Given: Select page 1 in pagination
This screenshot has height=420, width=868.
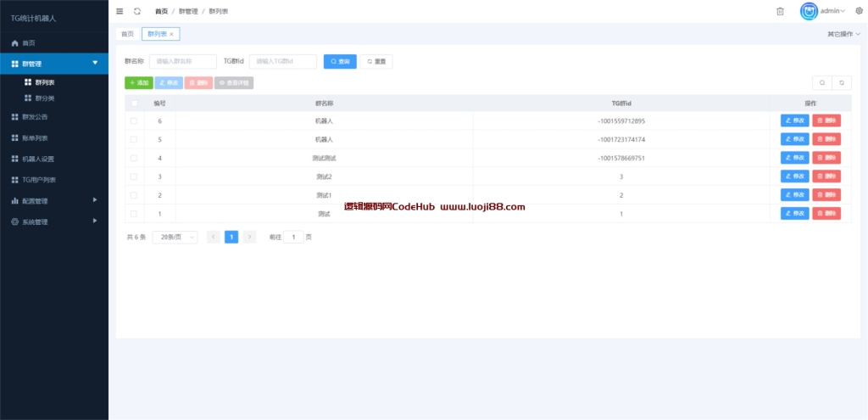Looking at the screenshot, I should (x=231, y=237).
